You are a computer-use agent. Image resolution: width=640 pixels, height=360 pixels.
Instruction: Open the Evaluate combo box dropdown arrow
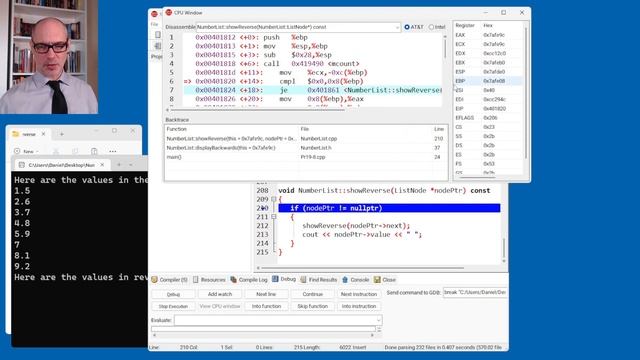379,320
